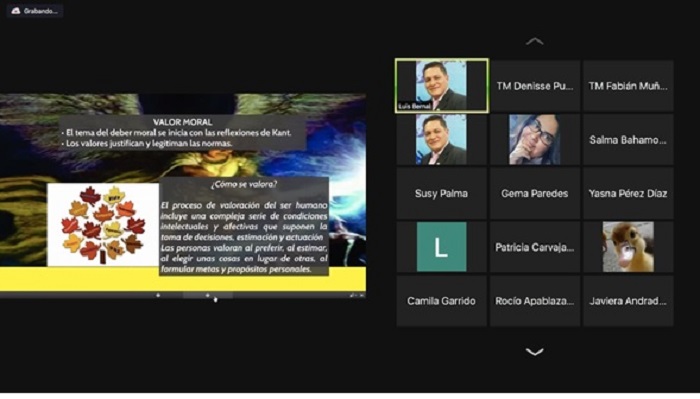Open TM Fabián Muñ... participant tile
This screenshot has width=700, height=399.
(x=628, y=86)
